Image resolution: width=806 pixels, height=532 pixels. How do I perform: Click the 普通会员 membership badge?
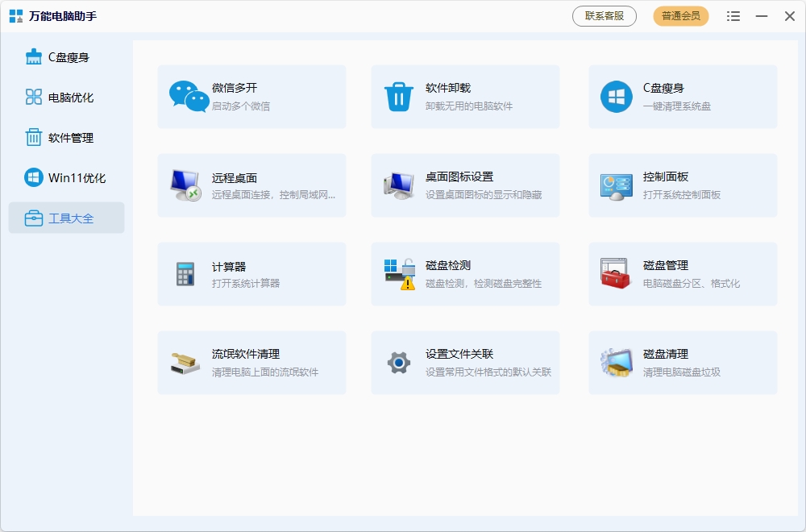(x=680, y=15)
